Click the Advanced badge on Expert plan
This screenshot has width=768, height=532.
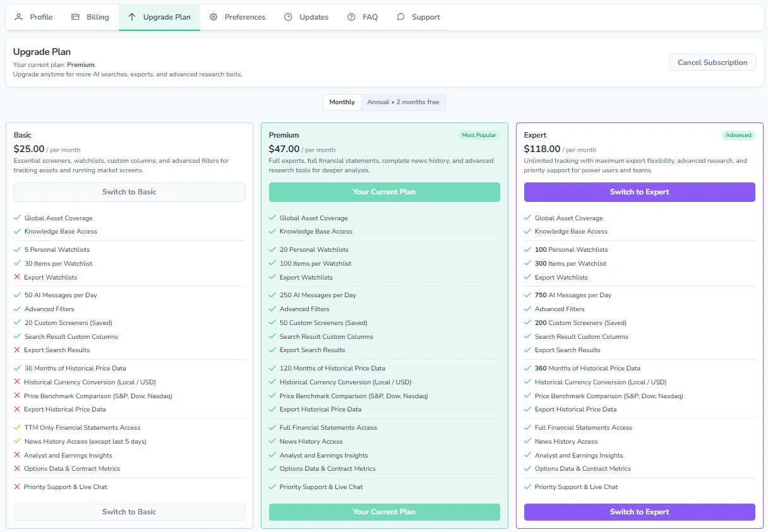pyautogui.click(x=738, y=134)
